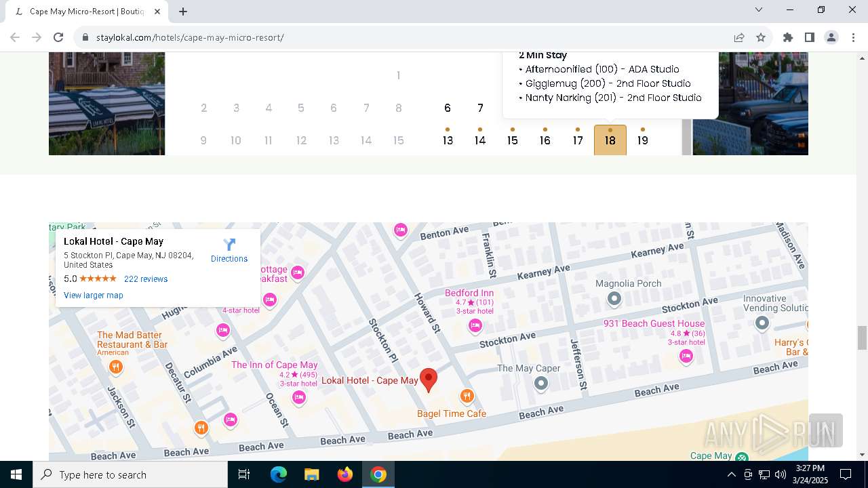Click hotel marker near Benton Ave
This screenshot has height=488, width=868.
[x=401, y=230]
